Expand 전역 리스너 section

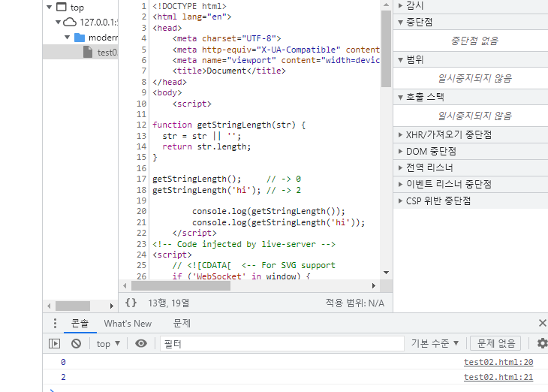tap(401, 168)
